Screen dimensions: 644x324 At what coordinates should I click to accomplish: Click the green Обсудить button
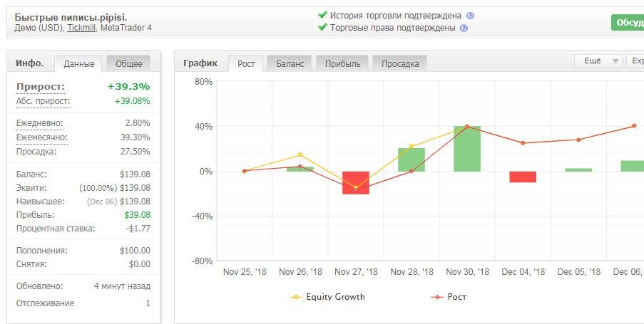628,23
